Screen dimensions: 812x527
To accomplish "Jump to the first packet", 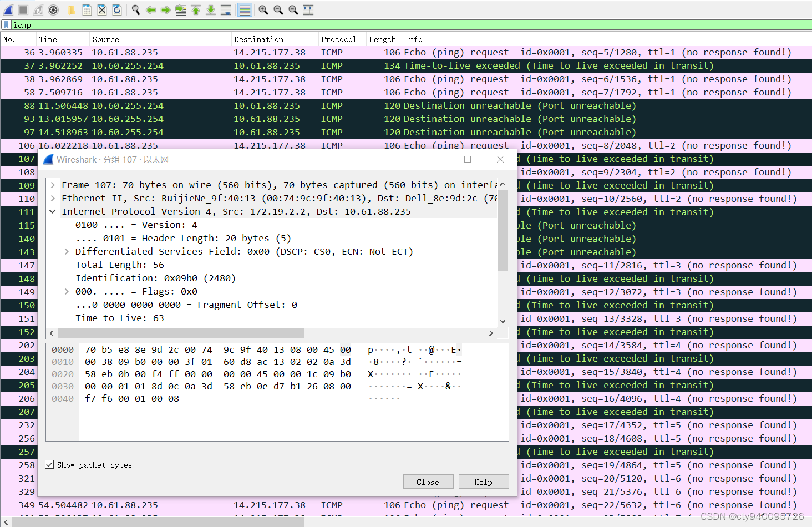I will 195,9.
